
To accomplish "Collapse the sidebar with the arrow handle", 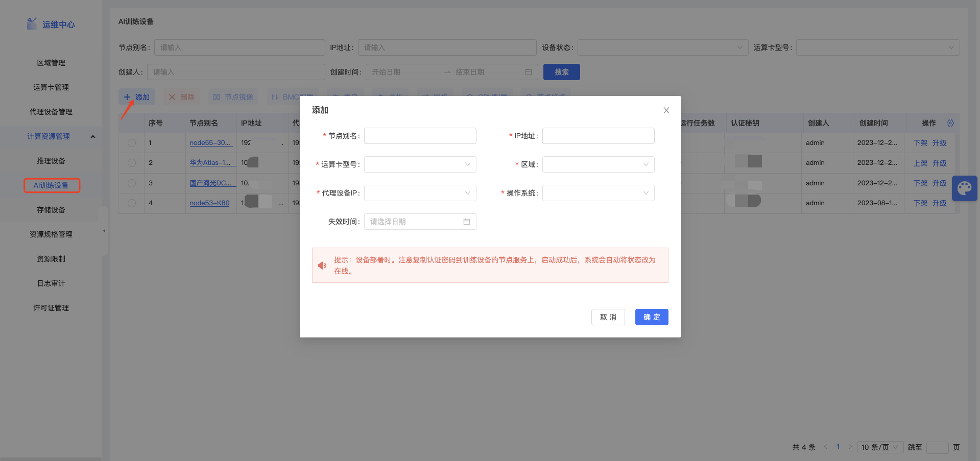I will (104, 231).
